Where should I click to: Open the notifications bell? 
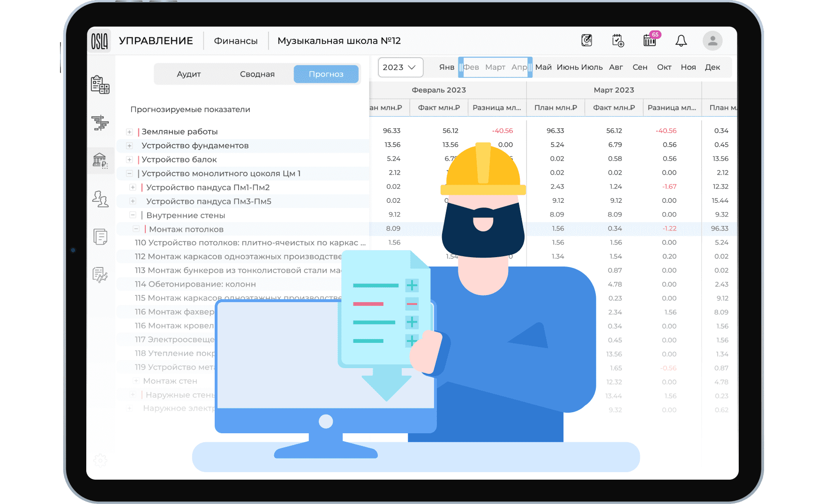[681, 41]
